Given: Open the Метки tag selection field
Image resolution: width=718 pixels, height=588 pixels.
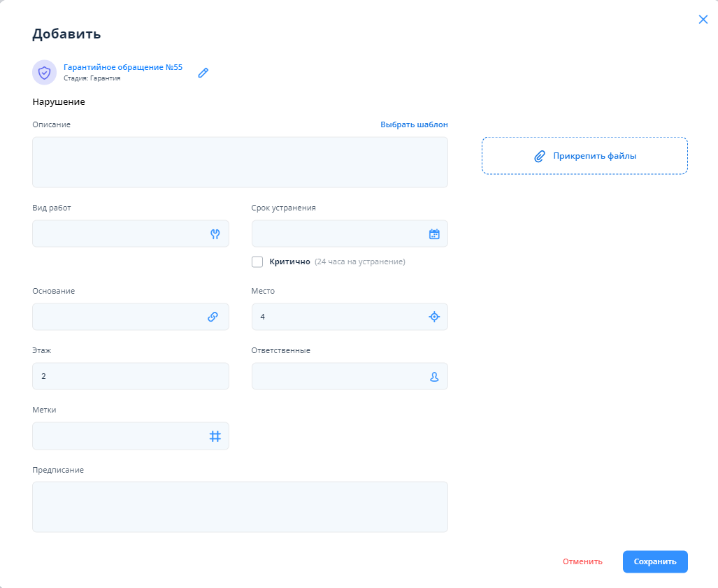Looking at the screenshot, I should (x=119, y=436).
